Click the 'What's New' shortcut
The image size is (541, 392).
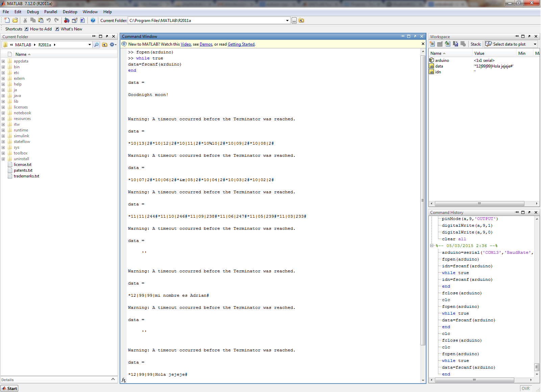click(69, 29)
